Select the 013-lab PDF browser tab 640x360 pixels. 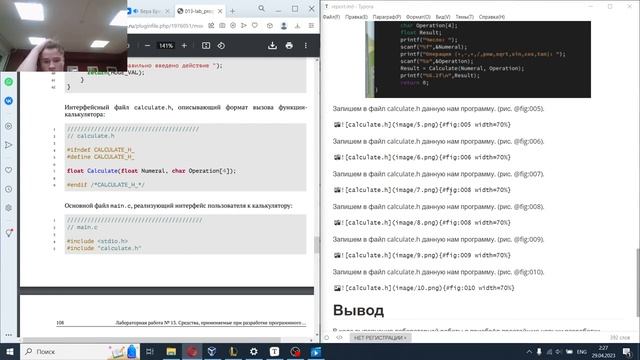pos(200,11)
